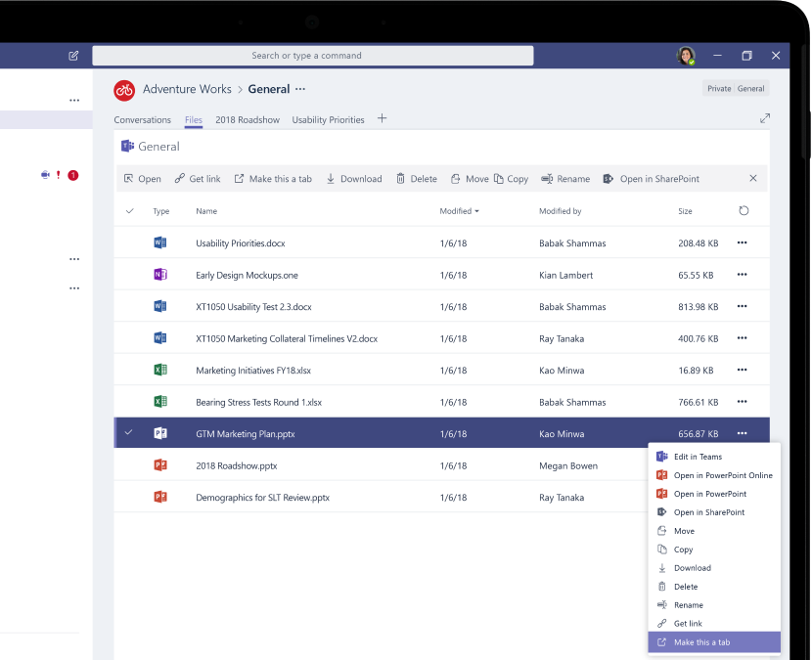Click Make this a tab in toolbar
This screenshot has width=812, height=660.
pos(273,179)
